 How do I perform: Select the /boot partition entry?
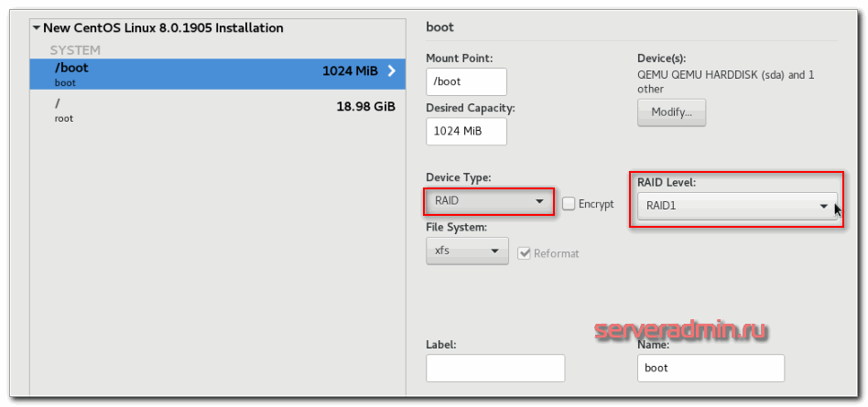[183, 74]
